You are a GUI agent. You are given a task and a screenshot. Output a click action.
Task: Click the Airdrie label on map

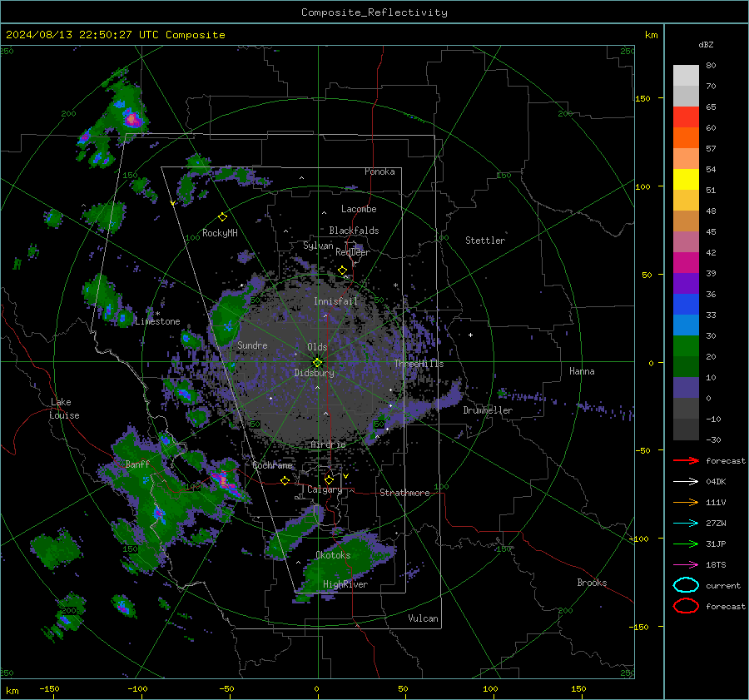[x=328, y=444]
